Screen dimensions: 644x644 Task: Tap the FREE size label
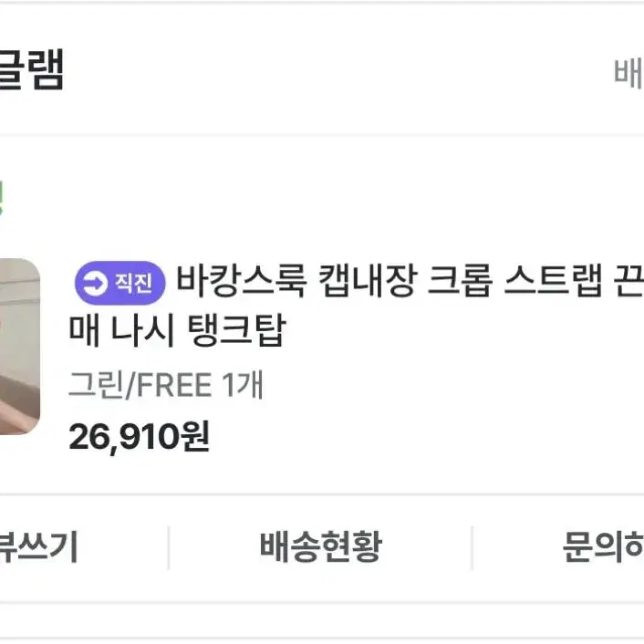173,386
